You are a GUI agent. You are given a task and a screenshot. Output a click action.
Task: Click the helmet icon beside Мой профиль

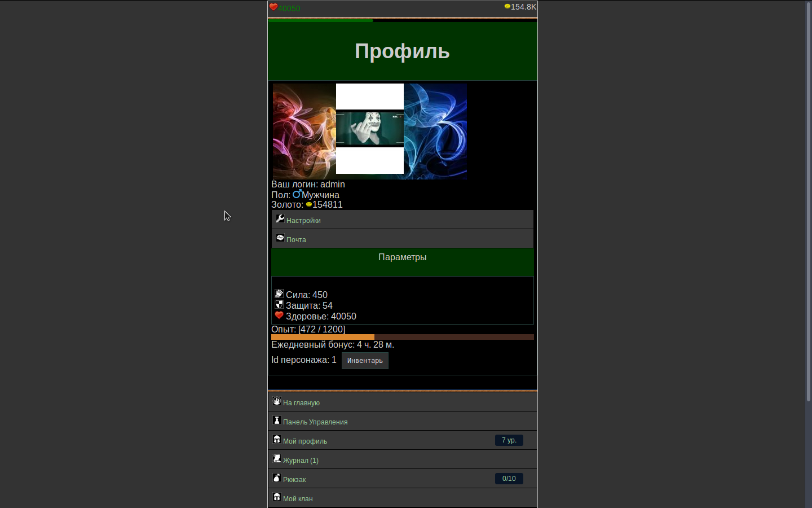pos(277,439)
